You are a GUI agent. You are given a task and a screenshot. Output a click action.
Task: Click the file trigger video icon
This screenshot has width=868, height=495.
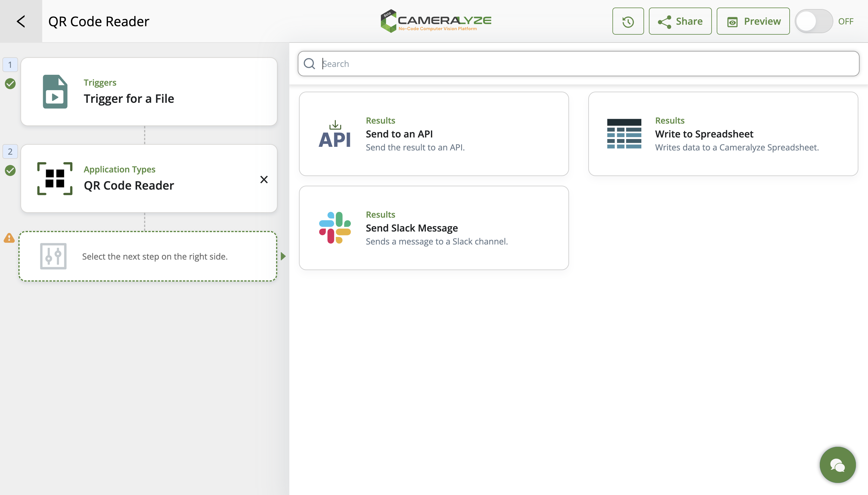click(55, 91)
